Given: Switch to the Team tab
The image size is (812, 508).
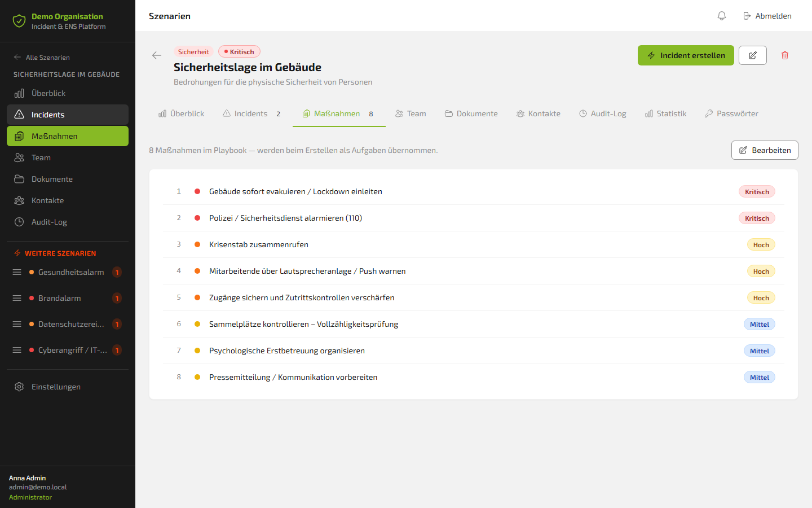Looking at the screenshot, I should point(411,113).
